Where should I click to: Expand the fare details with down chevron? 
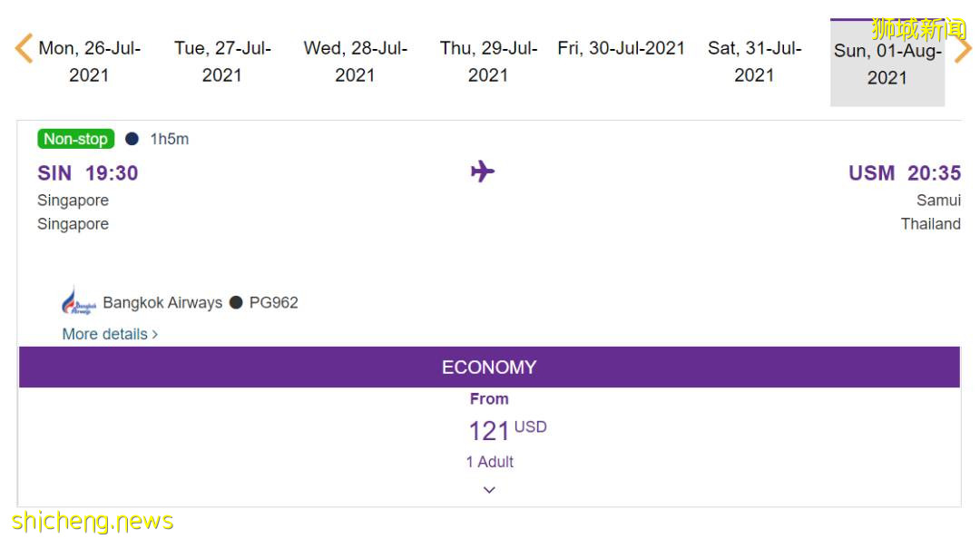489,489
